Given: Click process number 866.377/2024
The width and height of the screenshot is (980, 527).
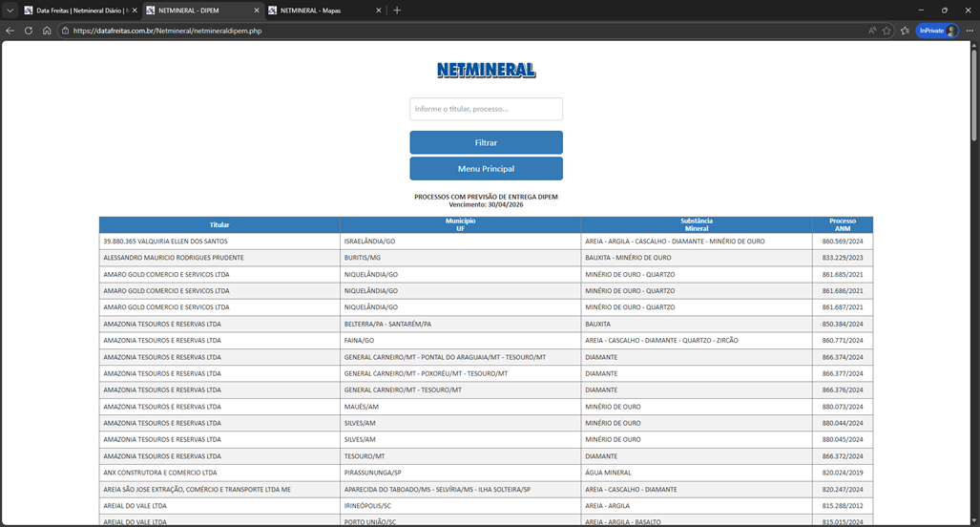Looking at the screenshot, I should click(843, 374).
